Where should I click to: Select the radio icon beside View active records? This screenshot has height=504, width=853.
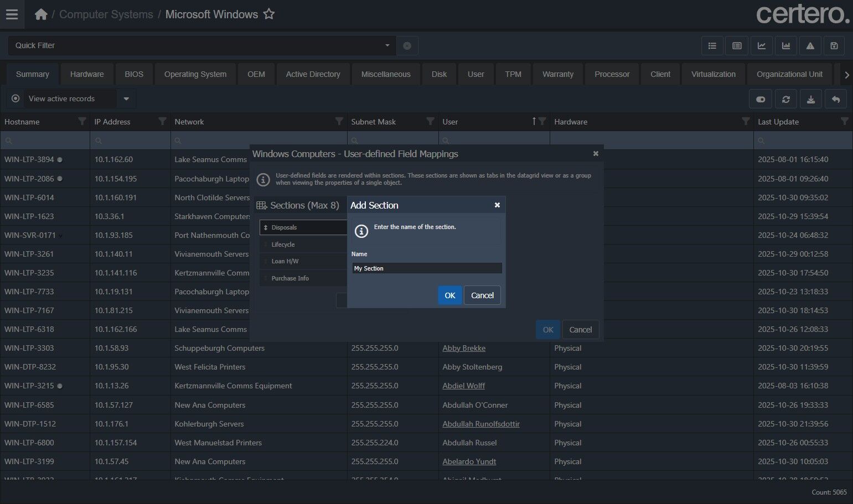pyautogui.click(x=15, y=98)
